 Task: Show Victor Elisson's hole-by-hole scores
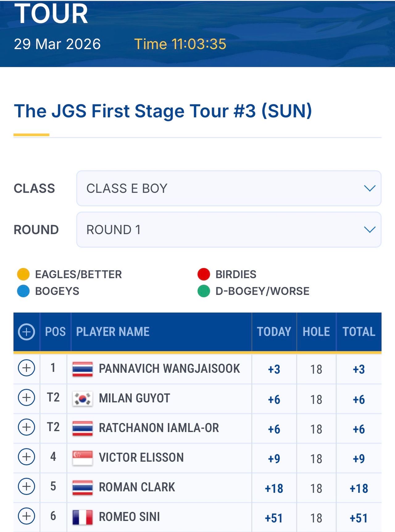[x=27, y=457]
